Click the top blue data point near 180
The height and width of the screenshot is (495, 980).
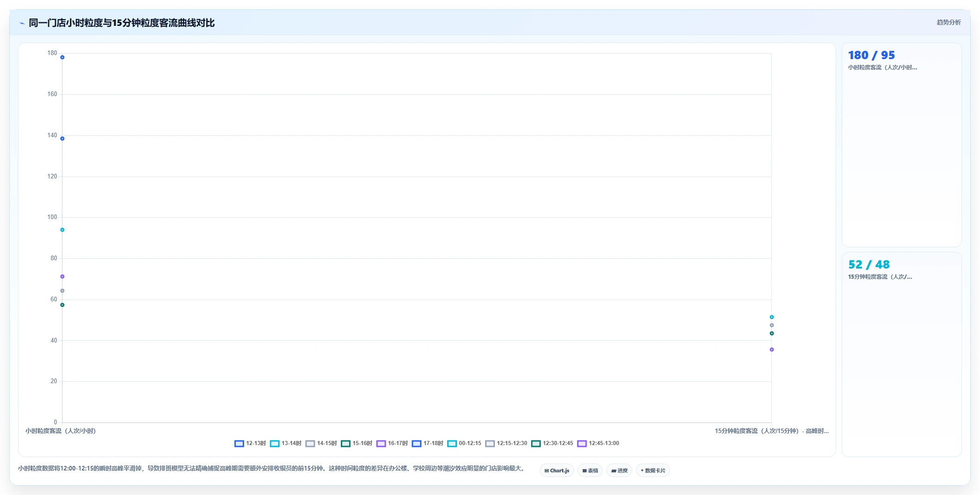62,57
